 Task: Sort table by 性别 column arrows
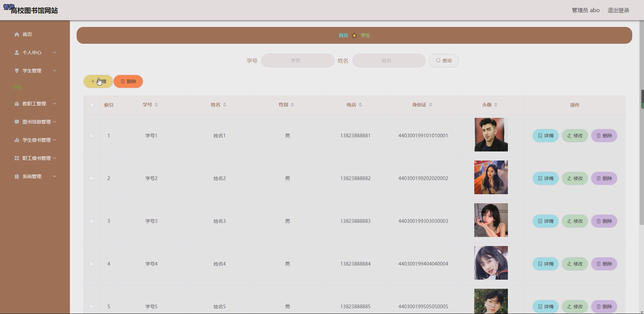[292, 105]
